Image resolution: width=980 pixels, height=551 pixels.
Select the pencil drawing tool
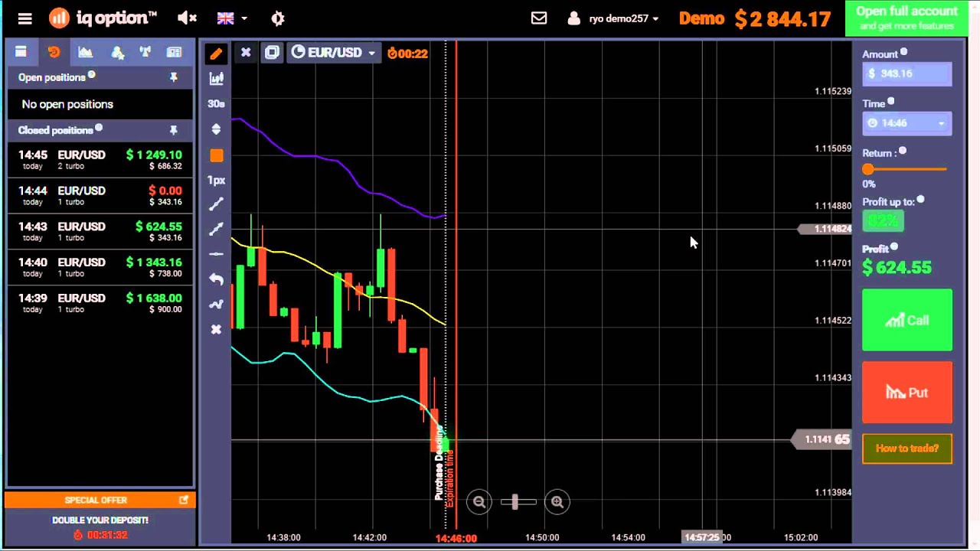(x=216, y=54)
